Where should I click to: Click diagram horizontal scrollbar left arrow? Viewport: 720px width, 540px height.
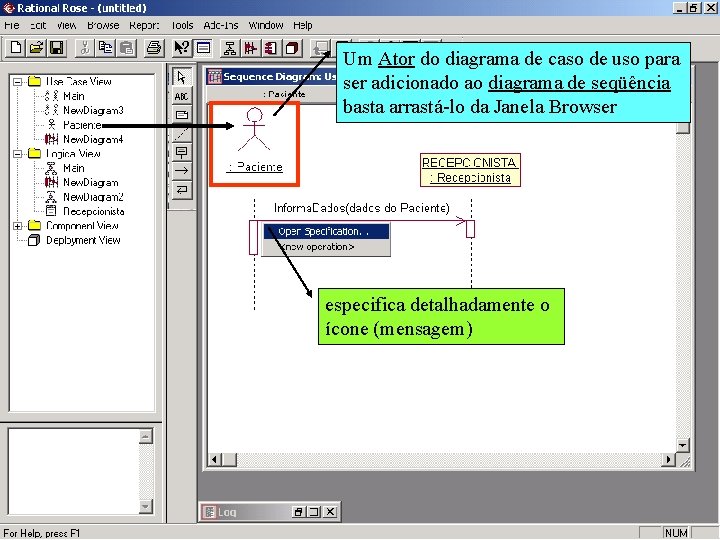pos(214,459)
